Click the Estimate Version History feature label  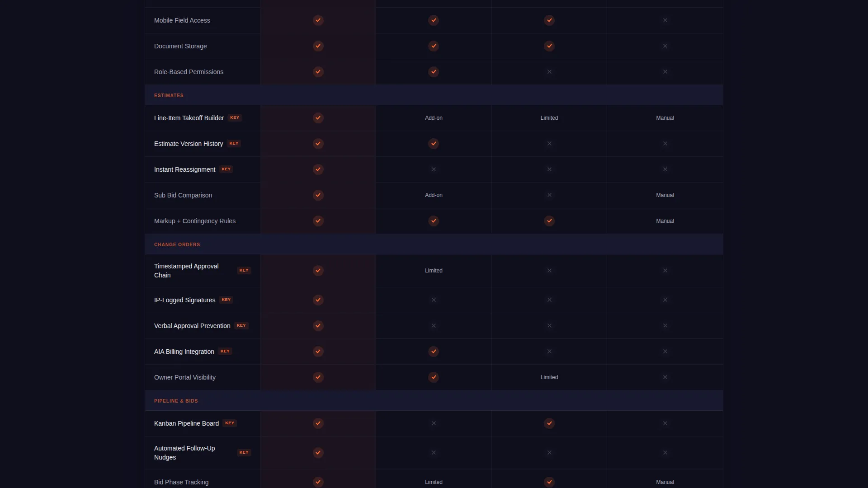189,144
